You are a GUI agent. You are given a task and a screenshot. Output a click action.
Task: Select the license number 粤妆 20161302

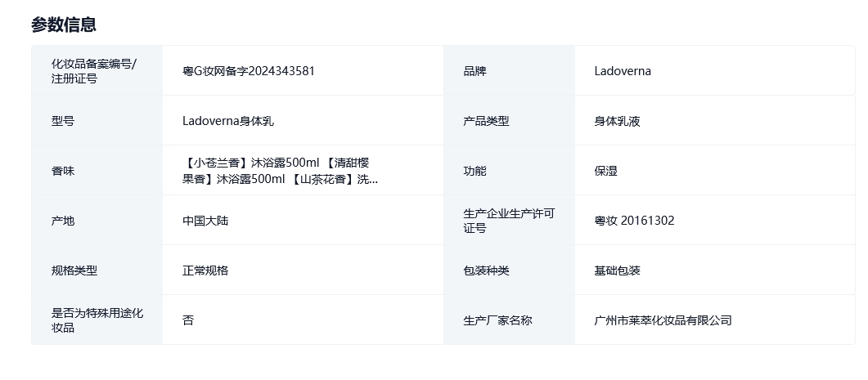click(x=634, y=220)
